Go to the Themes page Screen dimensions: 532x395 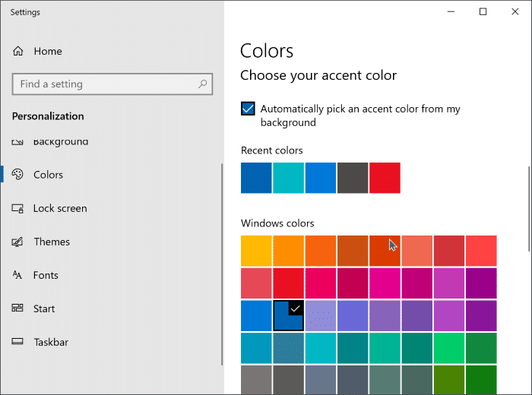pyautogui.click(x=52, y=242)
